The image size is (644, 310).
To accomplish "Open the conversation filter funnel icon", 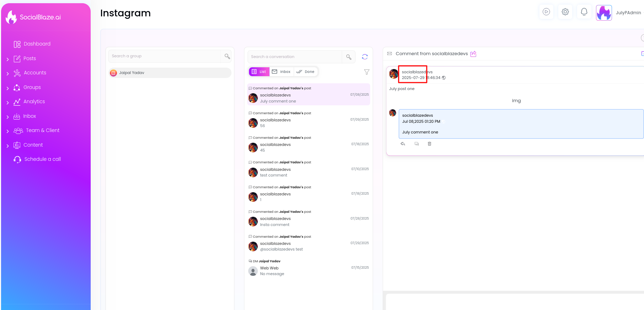I will pos(367,72).
